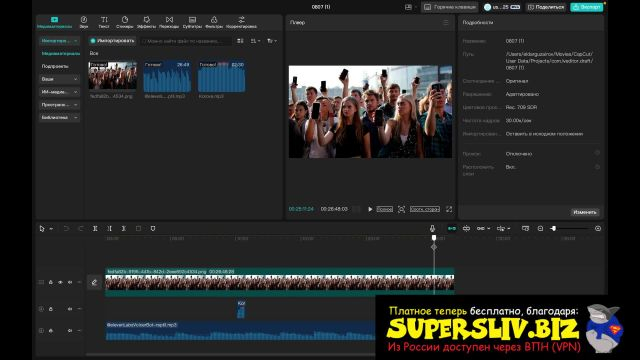Viewport: 640px width, 360px height.
Task: Click the undo arrow in timeline toolbar
Action: [66, 229]
